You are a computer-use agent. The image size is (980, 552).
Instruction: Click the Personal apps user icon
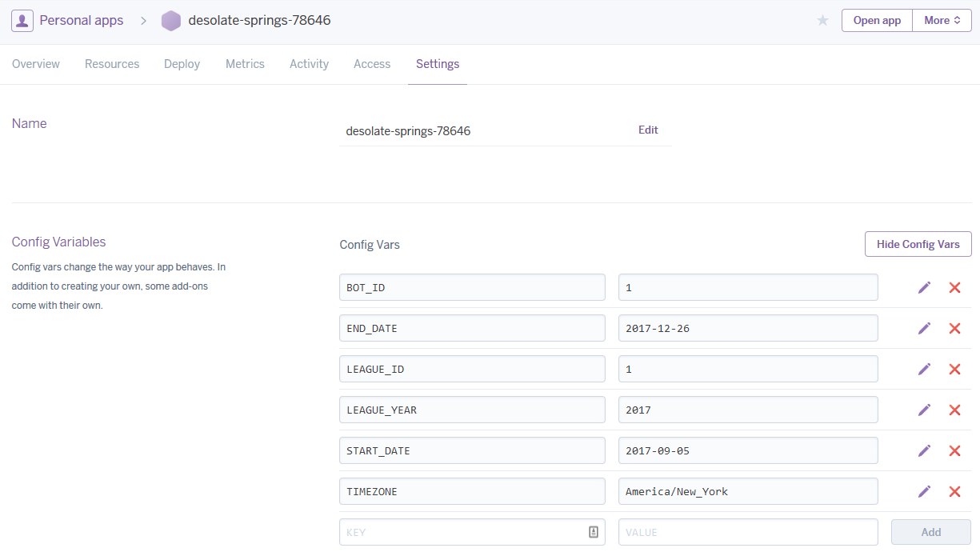[x=22, y=21]
